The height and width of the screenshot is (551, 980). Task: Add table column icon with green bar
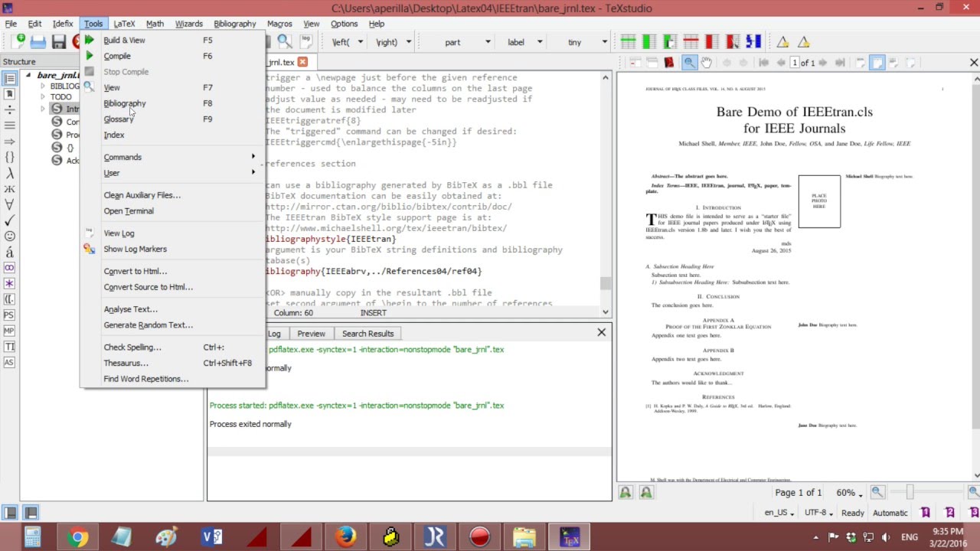(x=648, y=42)
